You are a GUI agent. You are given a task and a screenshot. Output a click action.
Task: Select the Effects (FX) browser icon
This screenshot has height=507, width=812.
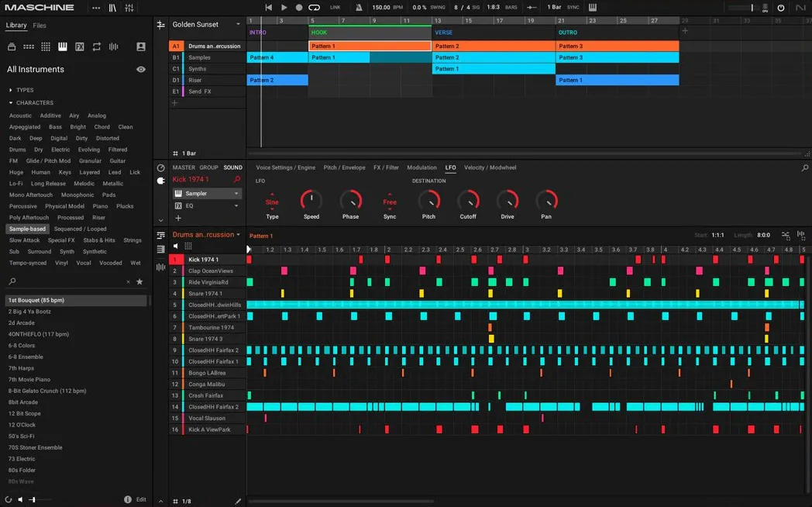click(x=80, y=47)
